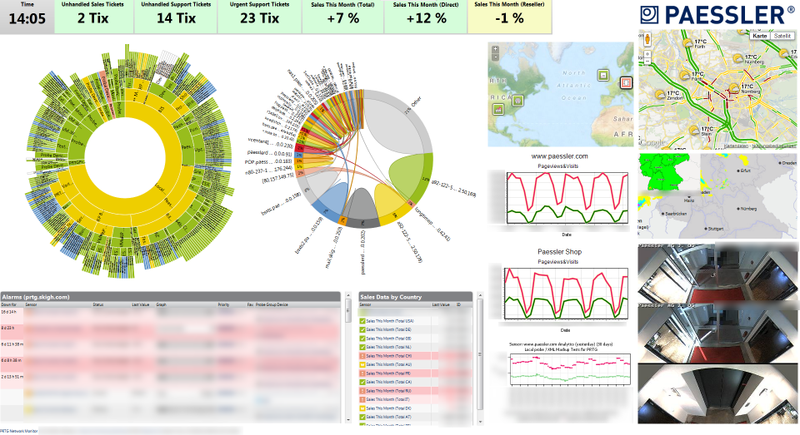
Task: Open Sales This Month (Total USA) status icon
Action: (362, 321)
